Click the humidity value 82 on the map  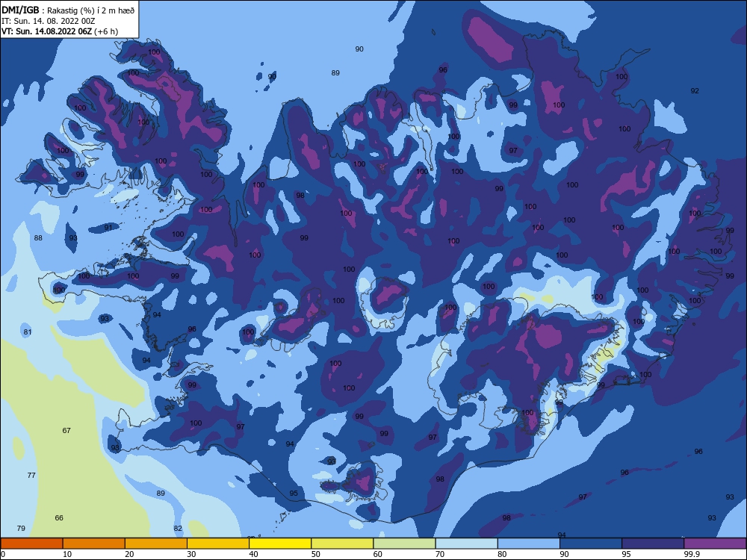point(178,528)
